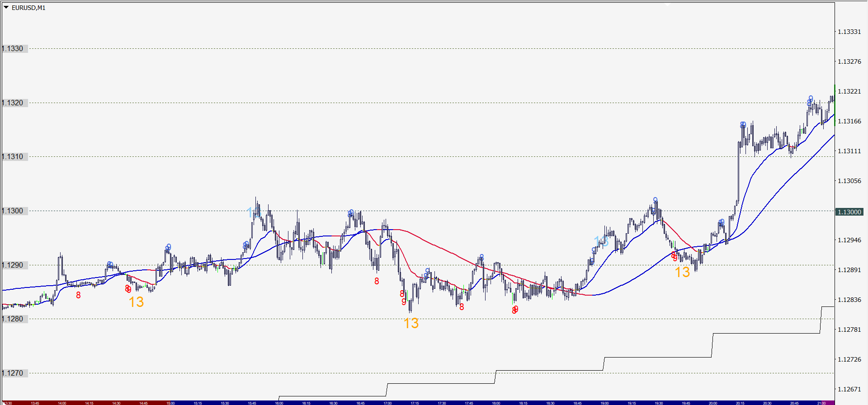868x405 pixels.
Task: Click 1.12726 on the price scale
Action: click(849, 359)
